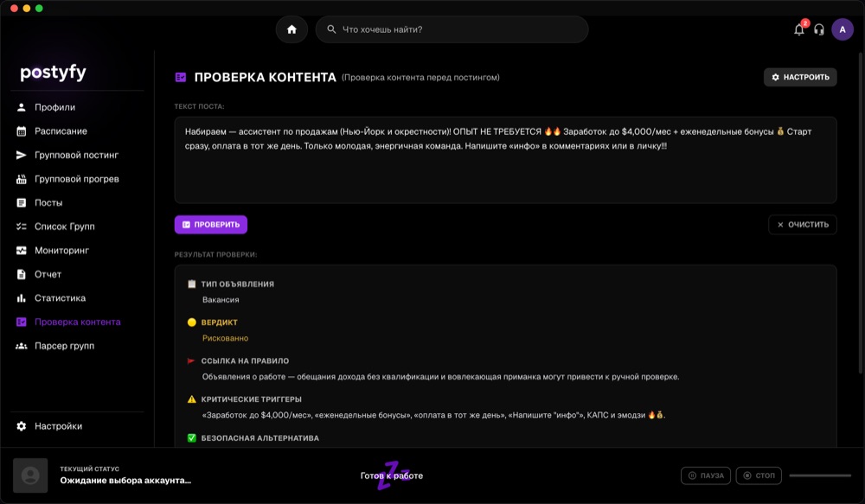Screen dimensions: 865x504
Task: Click the РЕЗУЛЬТАТ ПРОВЕРКИ label
Action: click(x=215, y=254)
